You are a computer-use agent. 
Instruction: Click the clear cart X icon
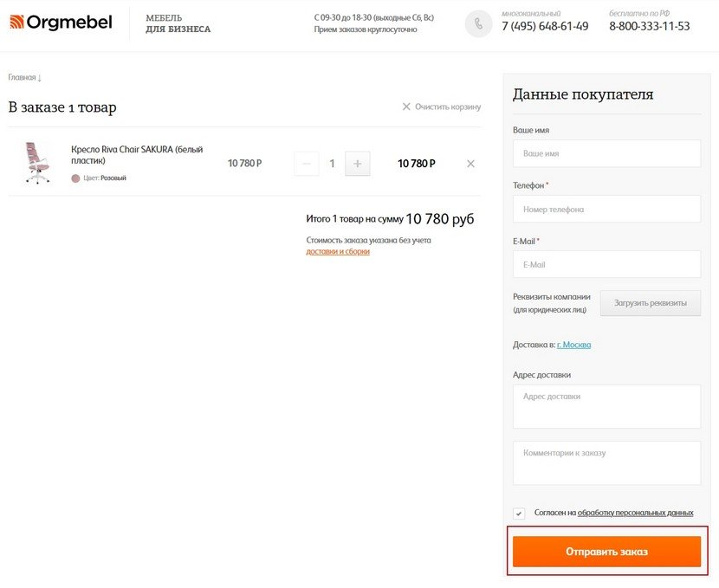(406, 107)
